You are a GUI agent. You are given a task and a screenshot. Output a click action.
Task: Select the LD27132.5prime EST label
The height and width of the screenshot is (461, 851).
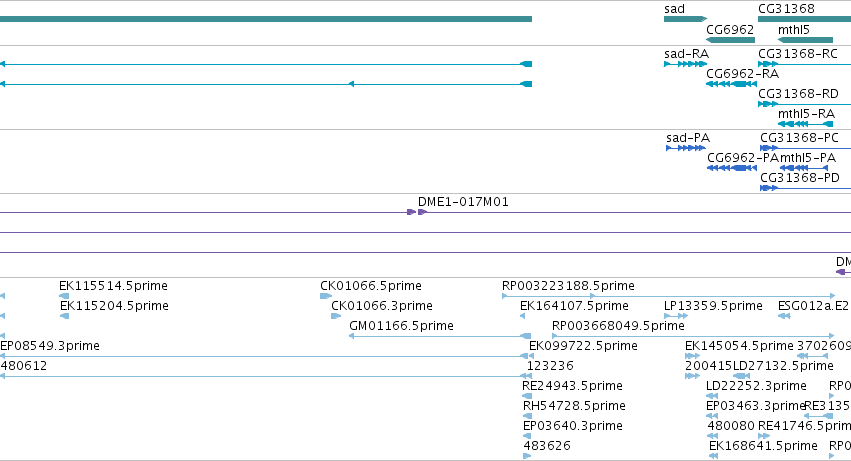783,365
